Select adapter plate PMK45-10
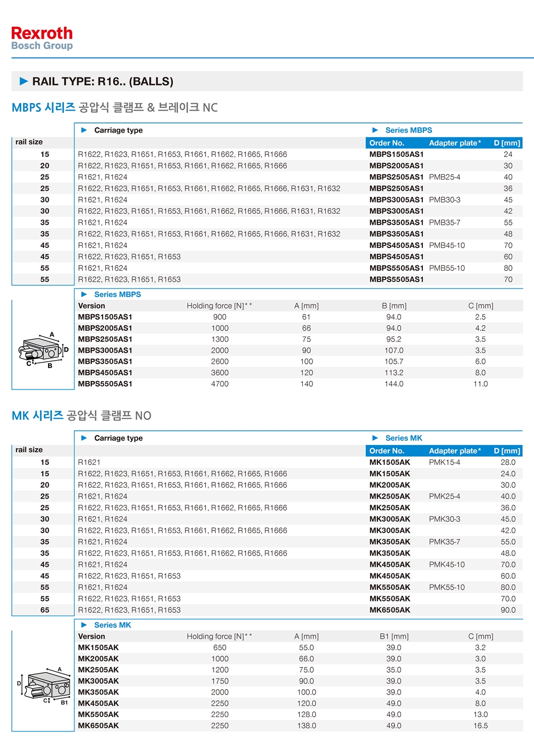 coord(447,565)
